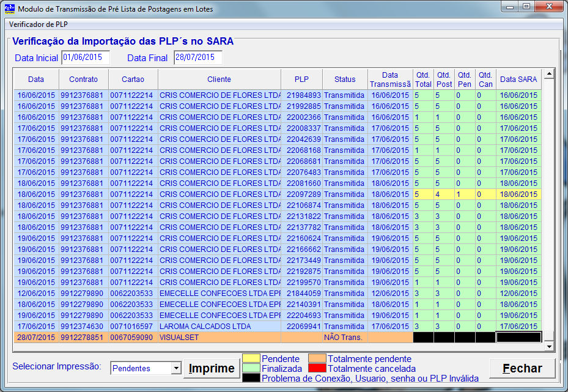Image resolution: width=568 pixels, height=392 pixels.
Task: Click card number 0067059090
Action: (133, 338)
